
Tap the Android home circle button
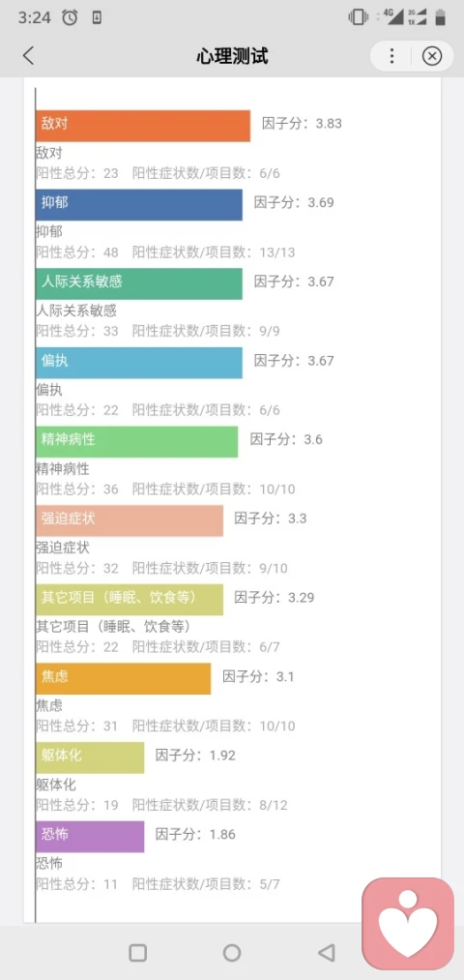tap(232, 953)
